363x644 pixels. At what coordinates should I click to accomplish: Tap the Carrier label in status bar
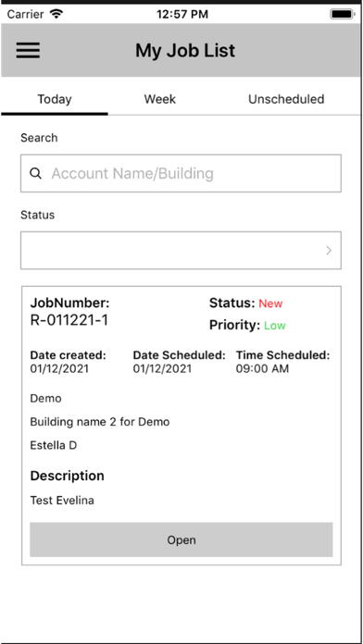click(26, 15)
